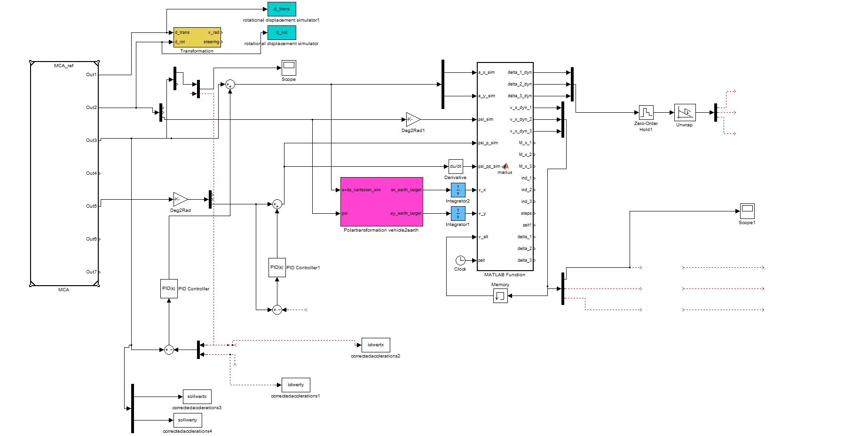Click the Unwrap block
The image size is (868, 436).
pos(685,112)
